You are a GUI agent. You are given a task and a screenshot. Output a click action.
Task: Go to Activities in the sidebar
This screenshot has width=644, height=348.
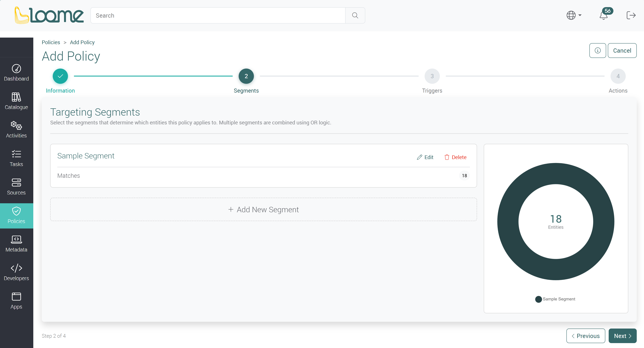[x=17, y=130]
